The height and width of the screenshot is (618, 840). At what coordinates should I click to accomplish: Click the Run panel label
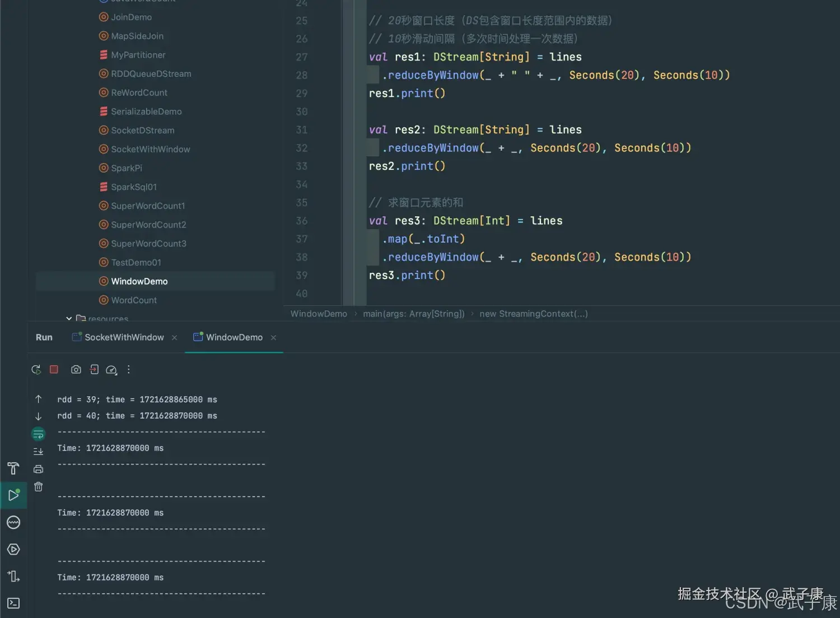44,337
